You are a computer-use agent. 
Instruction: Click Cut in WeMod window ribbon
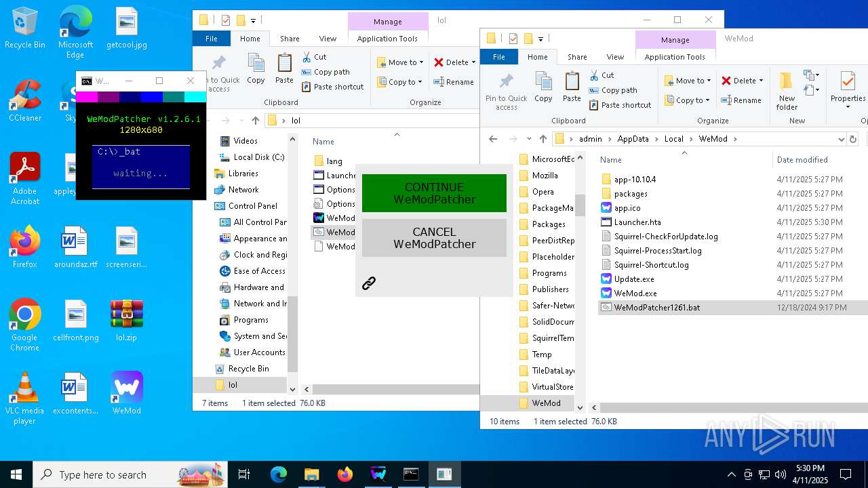(x=601, y=75)
